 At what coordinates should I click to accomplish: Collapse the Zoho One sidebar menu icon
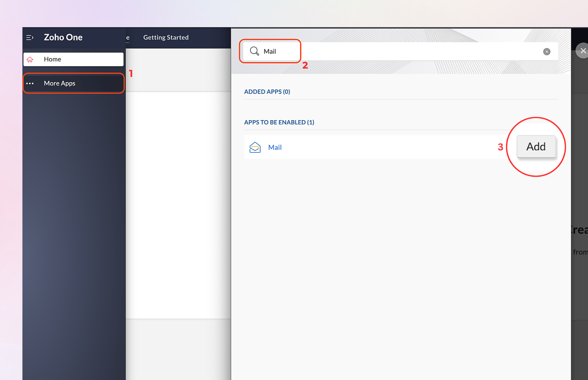30,37
